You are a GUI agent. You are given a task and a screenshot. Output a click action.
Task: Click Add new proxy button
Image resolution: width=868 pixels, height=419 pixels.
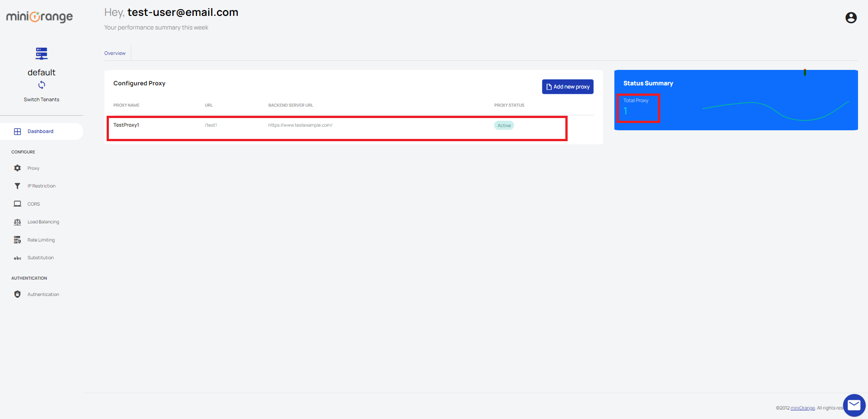(x=568, y=87)
